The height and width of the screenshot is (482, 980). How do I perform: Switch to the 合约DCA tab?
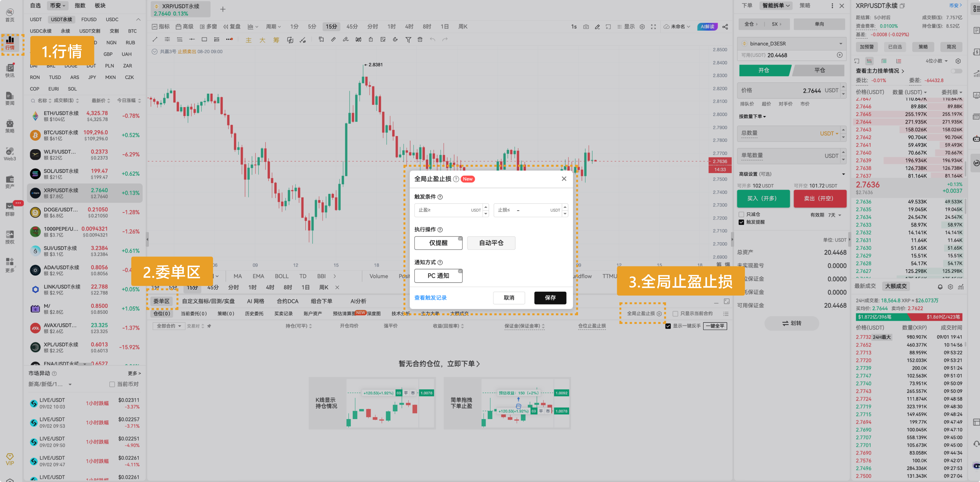coord(287,301)
